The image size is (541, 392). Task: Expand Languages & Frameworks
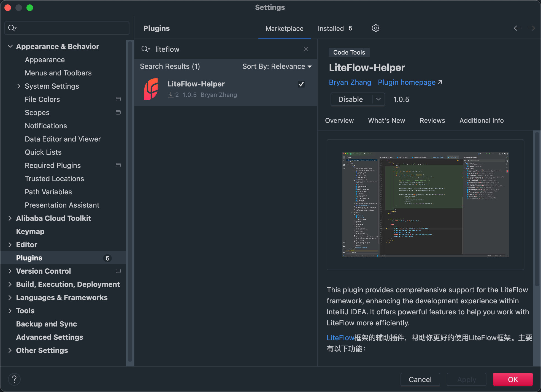(x=10, y=298)
